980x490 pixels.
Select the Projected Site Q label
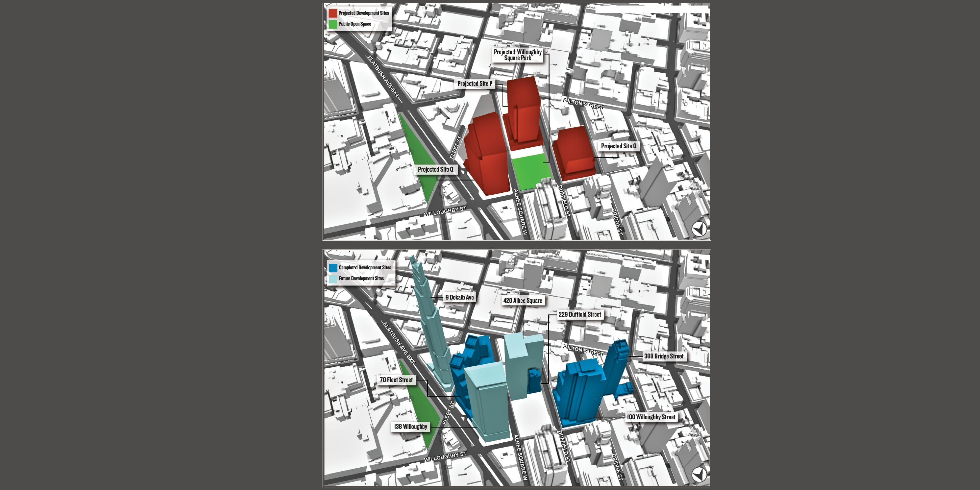436,170
